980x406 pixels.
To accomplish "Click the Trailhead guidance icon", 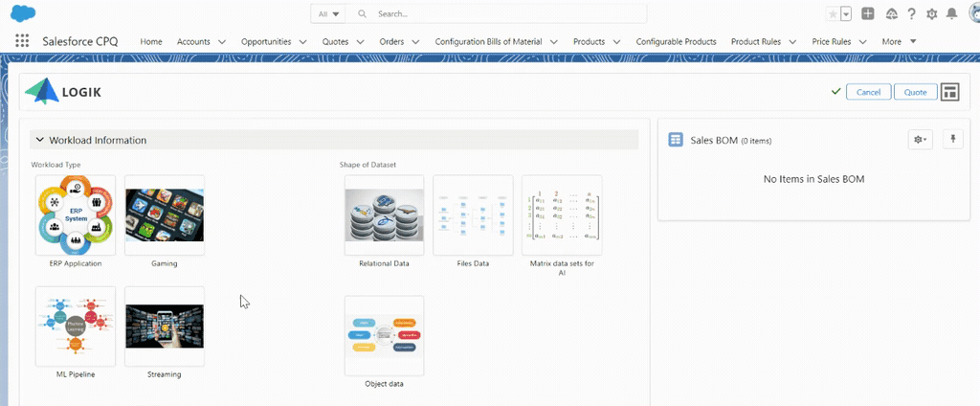I will (x=892, y=13).
